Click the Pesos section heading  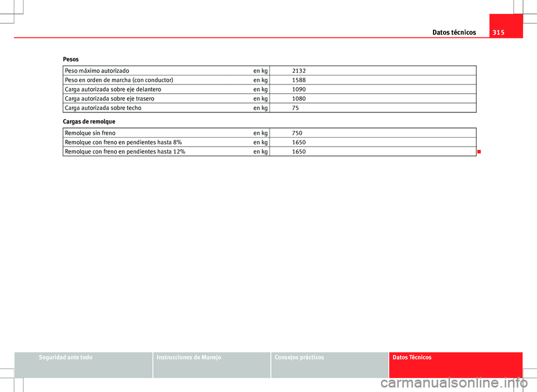70,59
